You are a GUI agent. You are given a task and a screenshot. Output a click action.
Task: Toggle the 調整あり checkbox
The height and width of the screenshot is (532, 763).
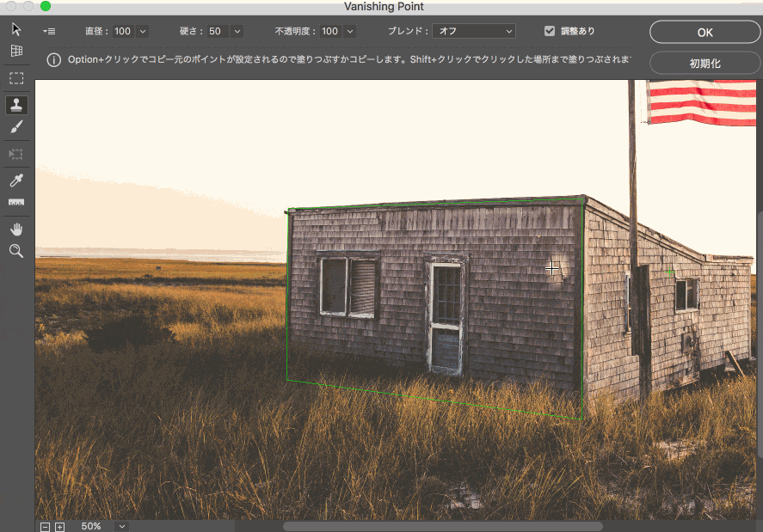coord(550,31)
